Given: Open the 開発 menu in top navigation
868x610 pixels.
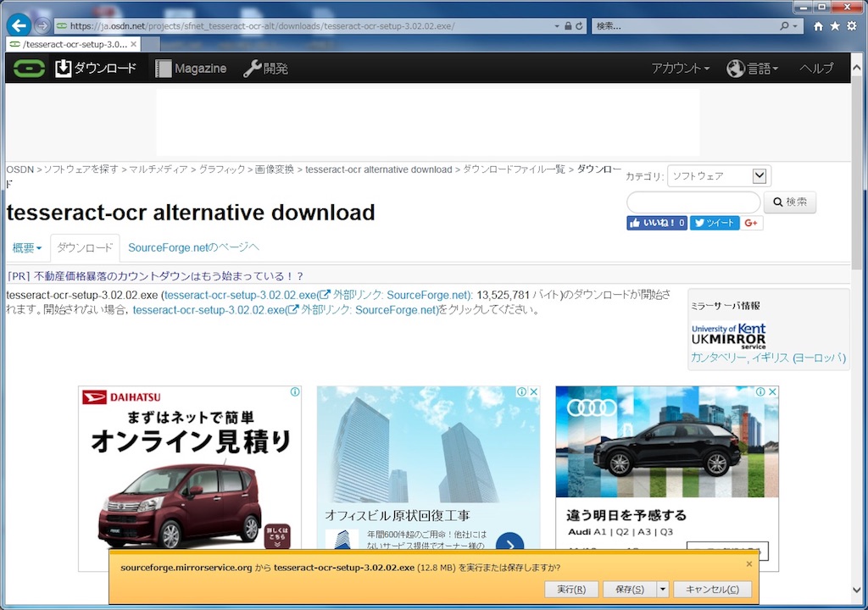Looking at the screenshot, I should pyautogui.click(x=265, y=68).
